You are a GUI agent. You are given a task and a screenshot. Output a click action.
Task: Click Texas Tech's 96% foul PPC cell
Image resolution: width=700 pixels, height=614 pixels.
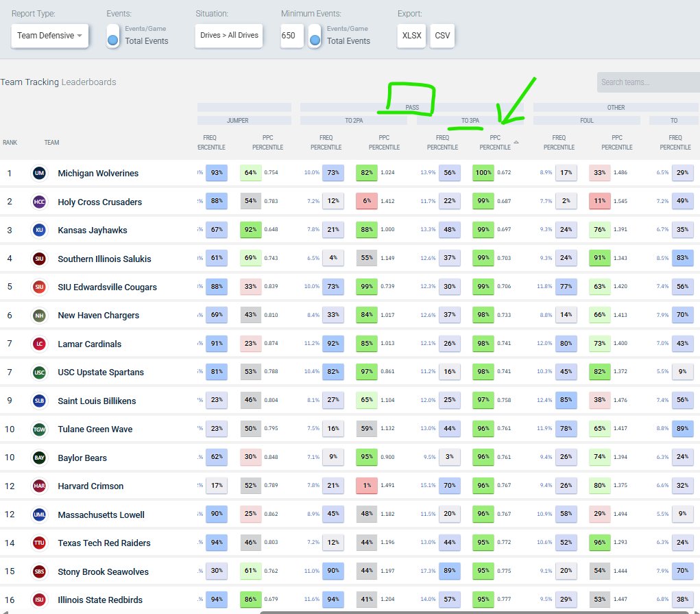(599, 543)
